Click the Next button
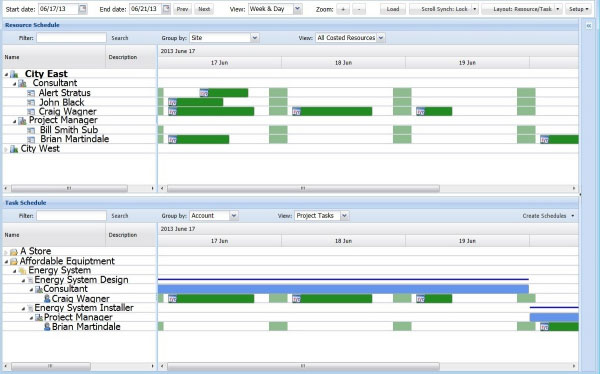Image resolution: width=600 pixels, height=374 pixels. coord(204,9)
